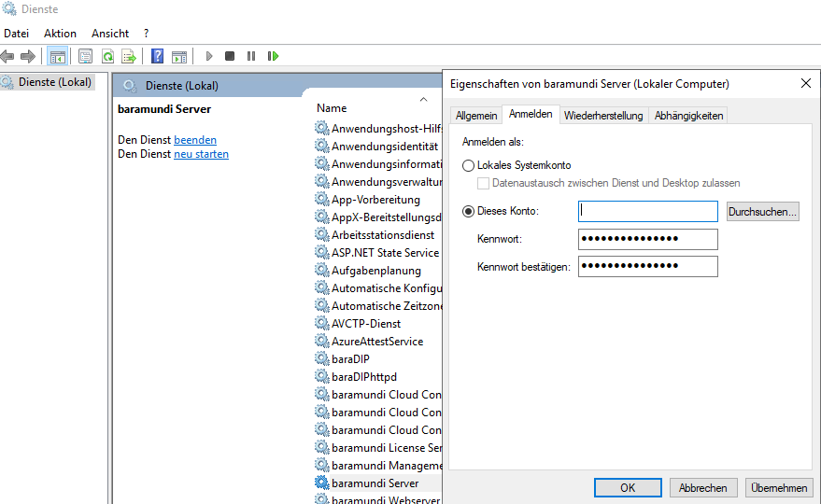Screen dimensions: 821x504
Task: Switch to the Wiederherstellung tab
Action: [x=603, y=116]
